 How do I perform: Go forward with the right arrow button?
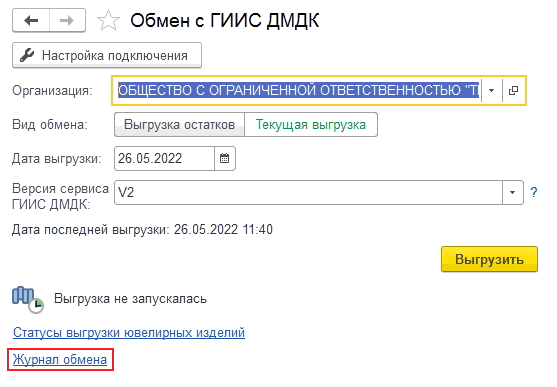point(67,21)
